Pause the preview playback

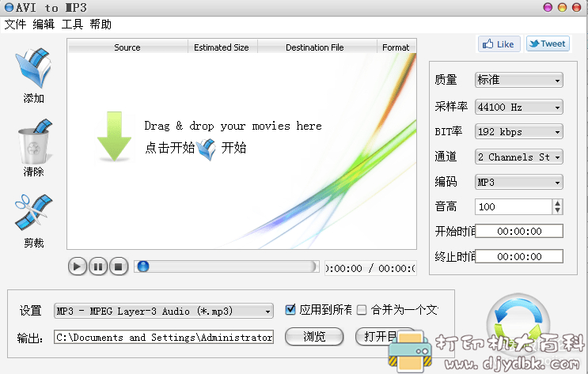coord(98,266)
